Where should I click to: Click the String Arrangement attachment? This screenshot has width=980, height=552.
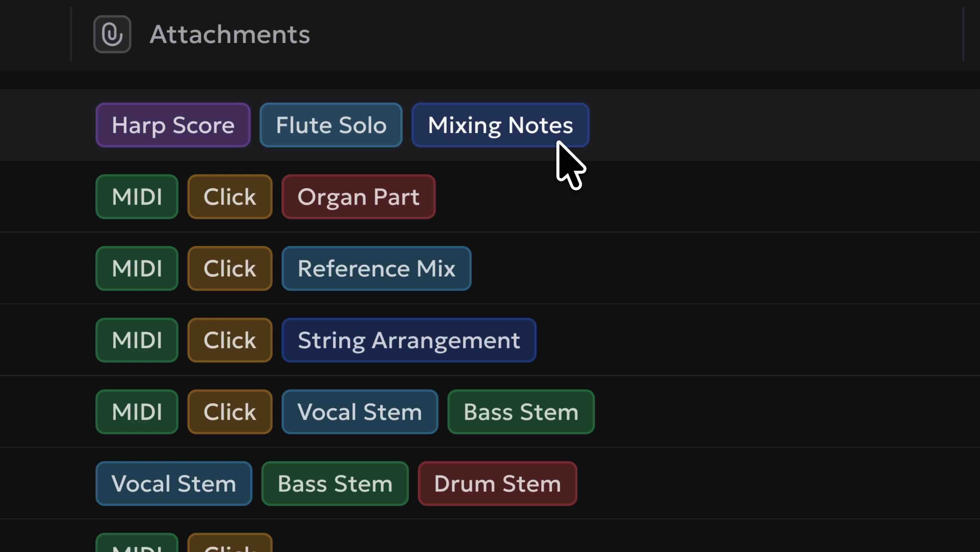(409, 340)
